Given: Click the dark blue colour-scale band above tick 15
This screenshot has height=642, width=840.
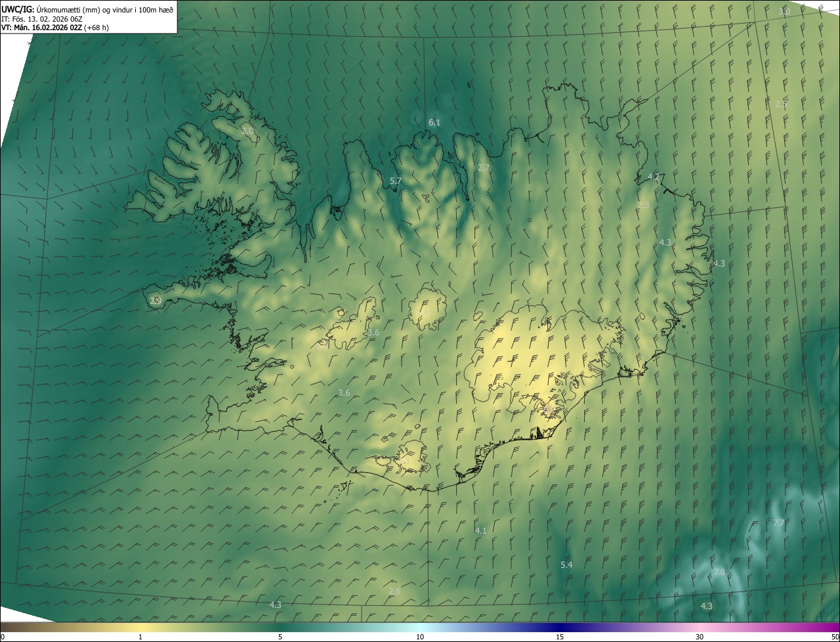Looking at the screenshot, I should 560,628.
